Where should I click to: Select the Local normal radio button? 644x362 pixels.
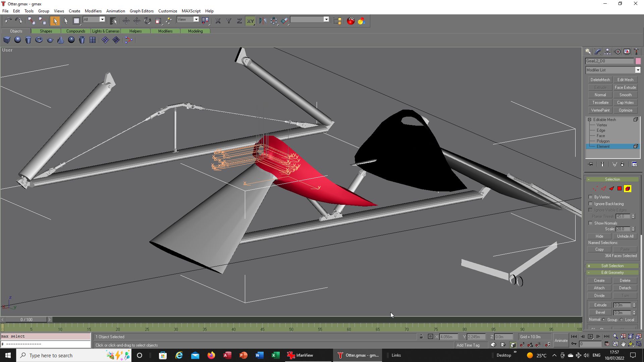tap(622, 320)
